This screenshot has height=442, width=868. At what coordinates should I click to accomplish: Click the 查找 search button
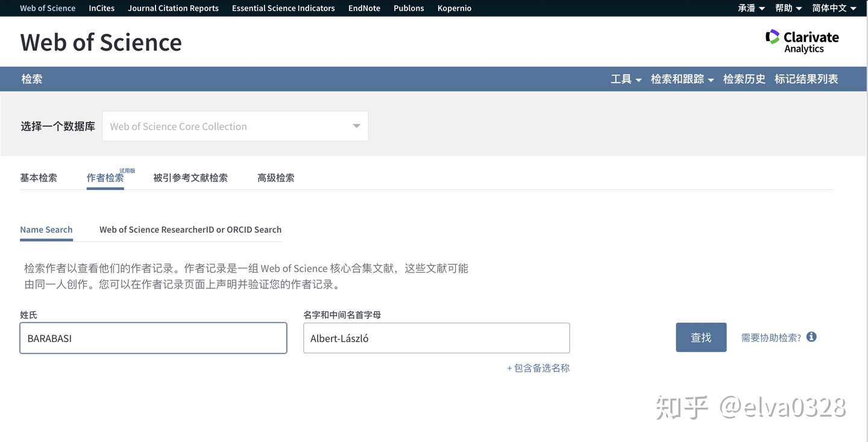coord(700,336)
